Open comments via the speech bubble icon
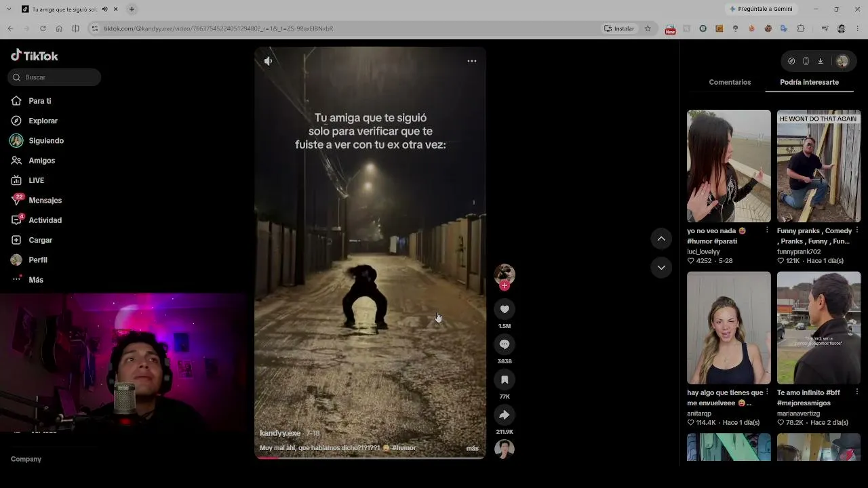 point(505,344)
